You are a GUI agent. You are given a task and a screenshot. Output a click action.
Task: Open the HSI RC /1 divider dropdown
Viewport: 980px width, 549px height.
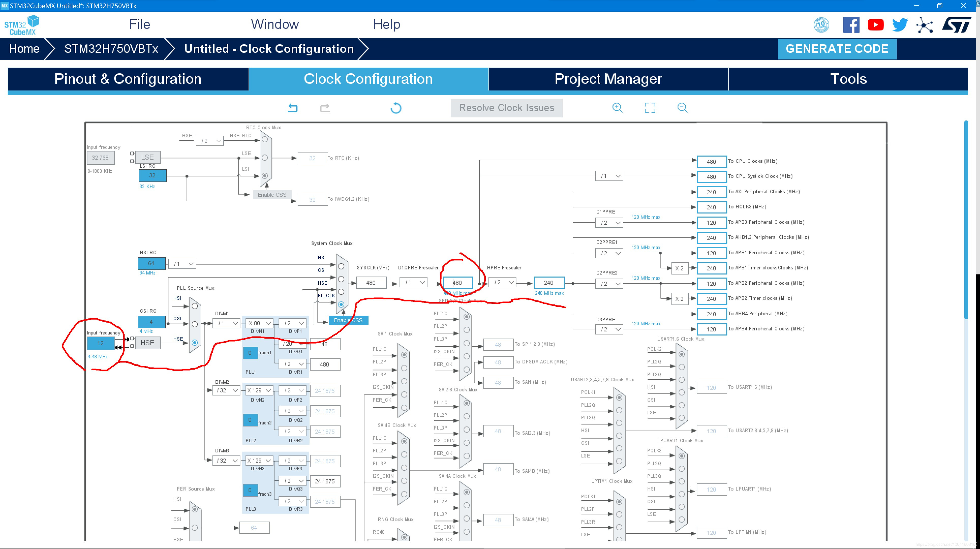click(182, 264)
